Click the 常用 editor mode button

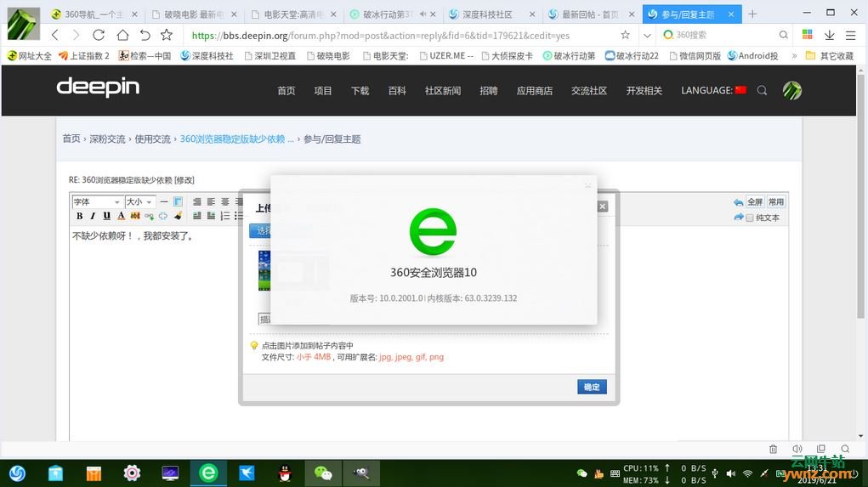coord(775,202)
